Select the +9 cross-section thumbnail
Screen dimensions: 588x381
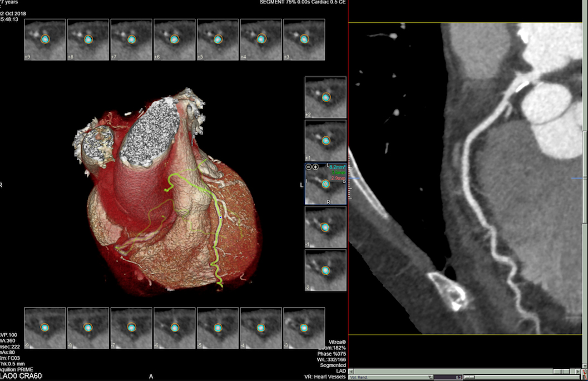point(45,39)
